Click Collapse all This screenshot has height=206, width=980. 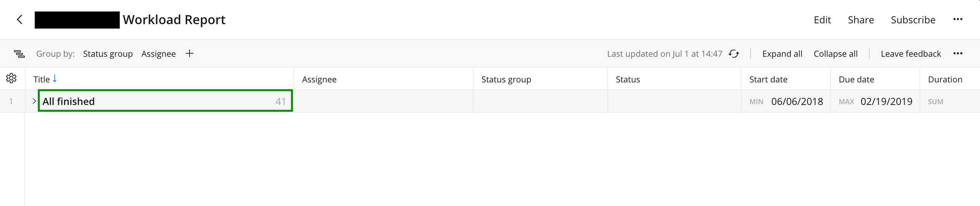tap(836, 54)
